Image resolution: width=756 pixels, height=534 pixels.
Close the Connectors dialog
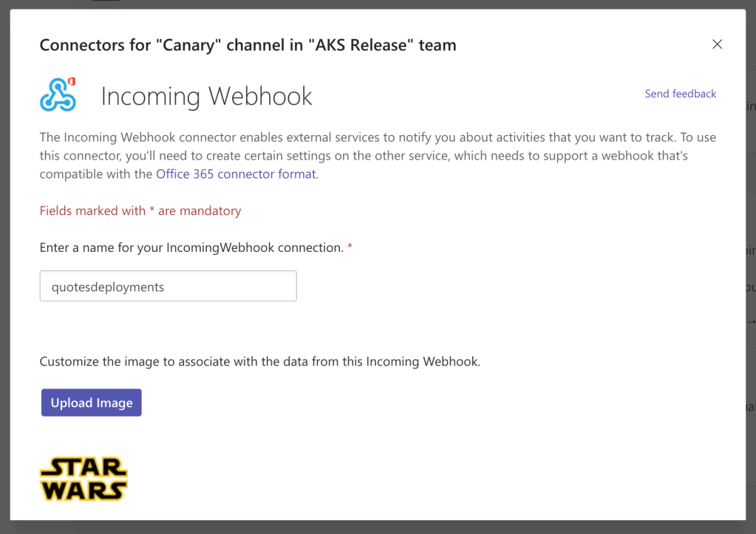coord(717,44)
